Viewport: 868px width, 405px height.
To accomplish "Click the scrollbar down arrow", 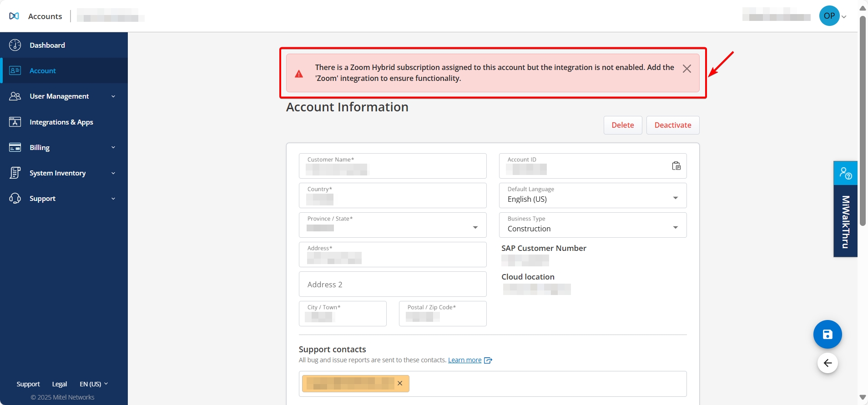I will pyautogui.click(x=863, y=397).
